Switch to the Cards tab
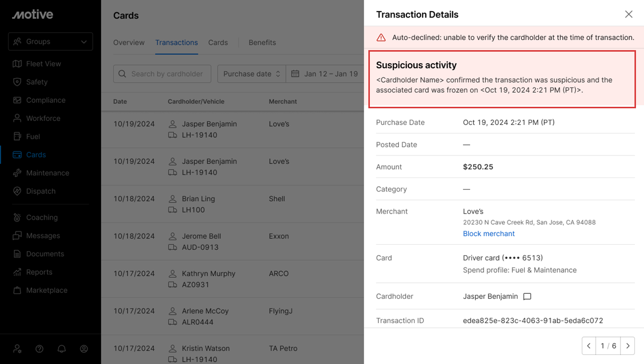Image resolution: width=644 pixels, height=364 pixels. tap(218, 43)
